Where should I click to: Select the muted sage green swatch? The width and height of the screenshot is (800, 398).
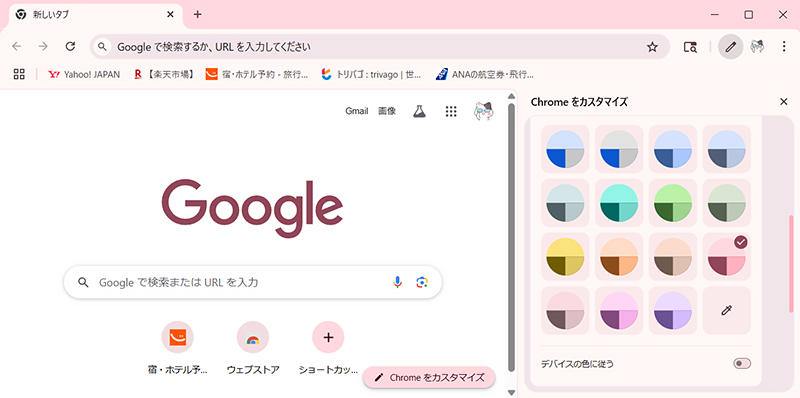click(727, 203)
